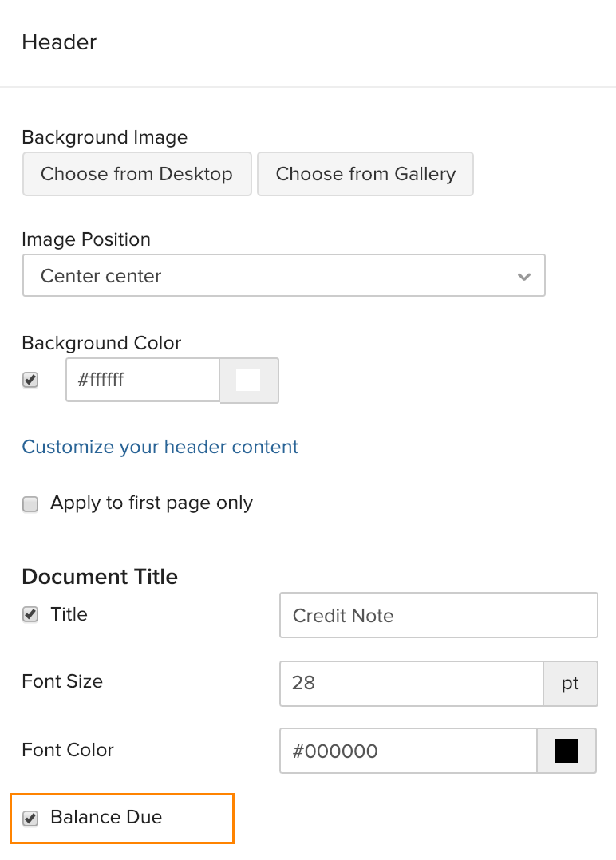Toggle the Background Color checkbox
Viewport: 616px width, 860px height.
click(30, 381)
